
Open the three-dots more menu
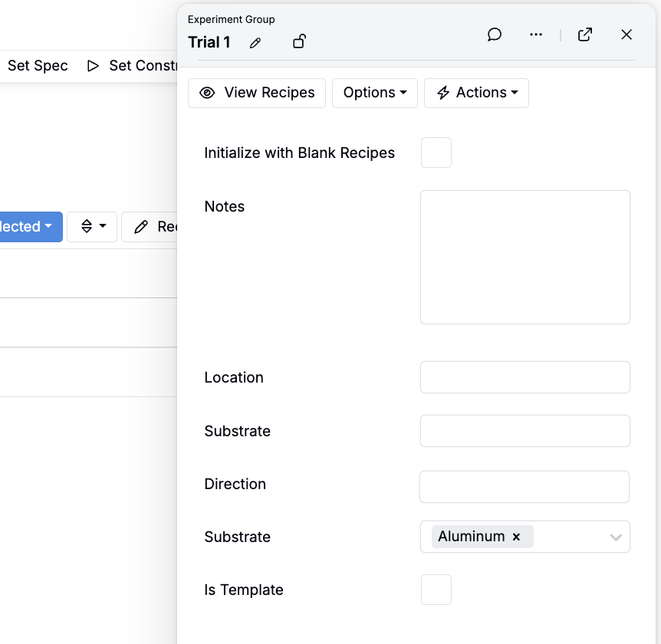(536, 34)
